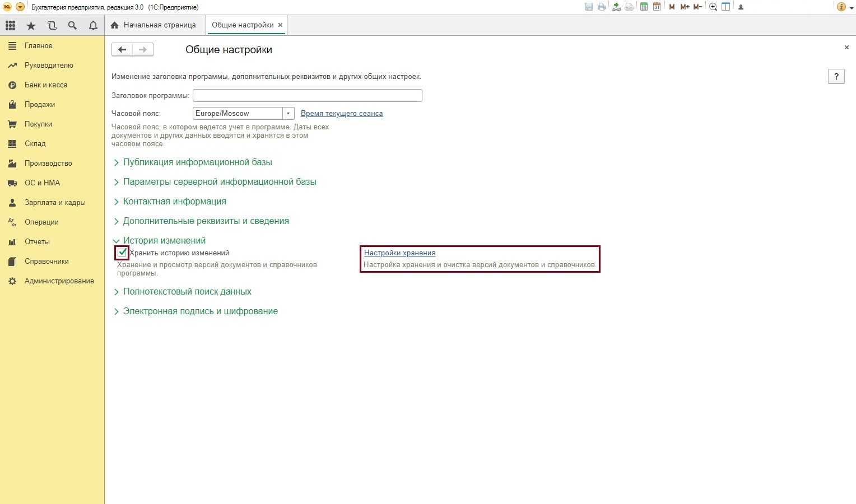Click the window layout panels icon

pyautogui.click(x=725, y=7)
